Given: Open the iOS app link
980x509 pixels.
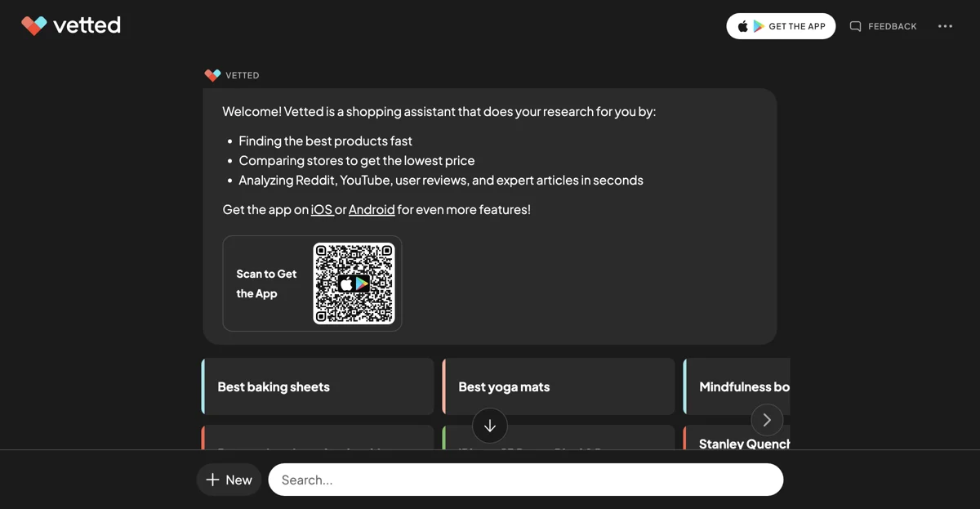Looking at the screenshot, I should 322,210.
